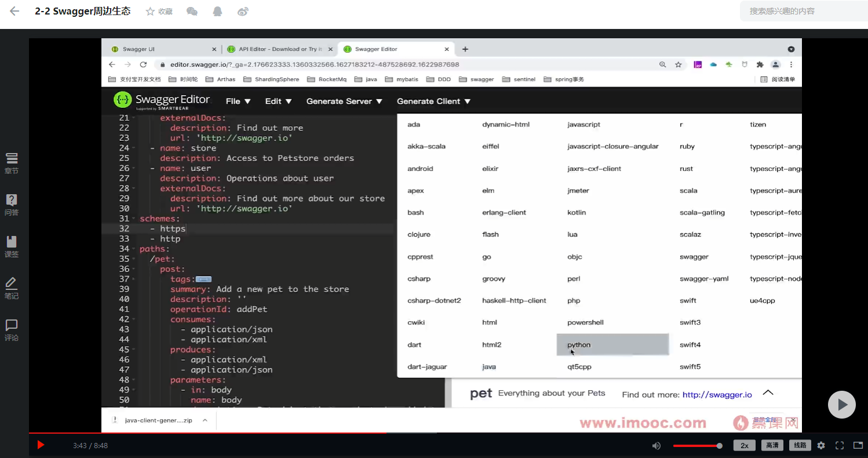Share the lesson via the QQ icon

click(217, 12)
